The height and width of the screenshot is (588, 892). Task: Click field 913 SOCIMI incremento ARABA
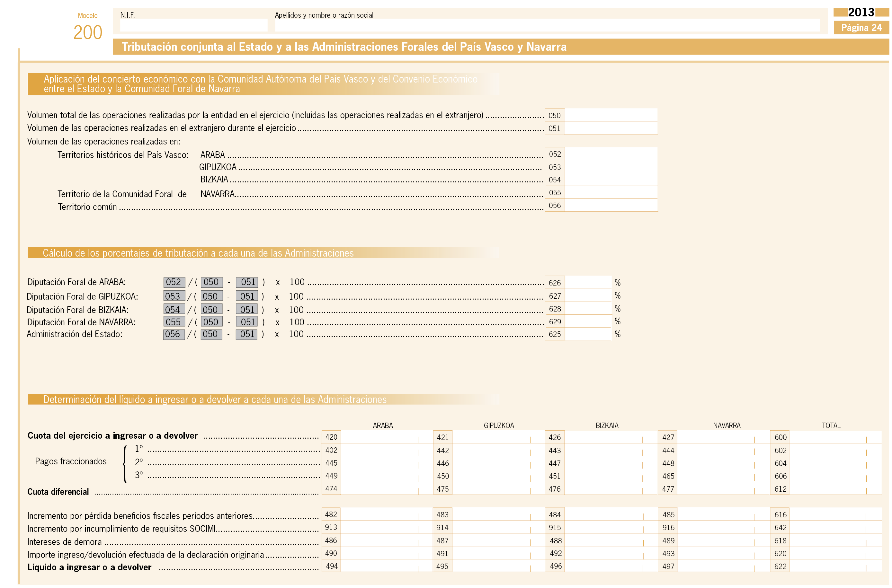[x=387, y=527]
